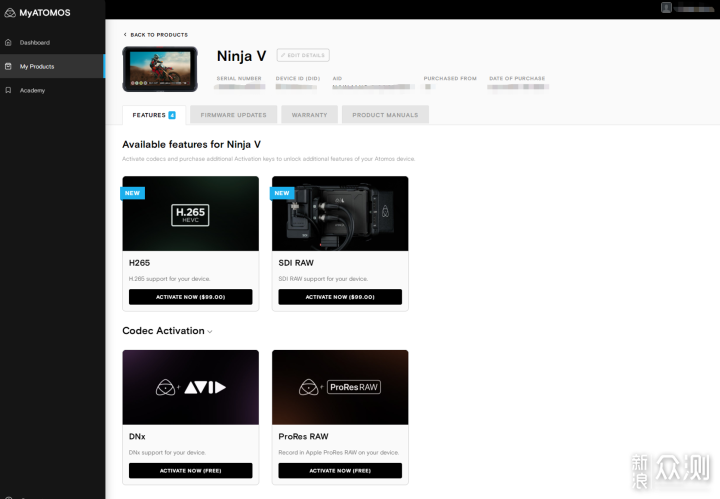Click the Date of Purchase label

tap(517, 78)
